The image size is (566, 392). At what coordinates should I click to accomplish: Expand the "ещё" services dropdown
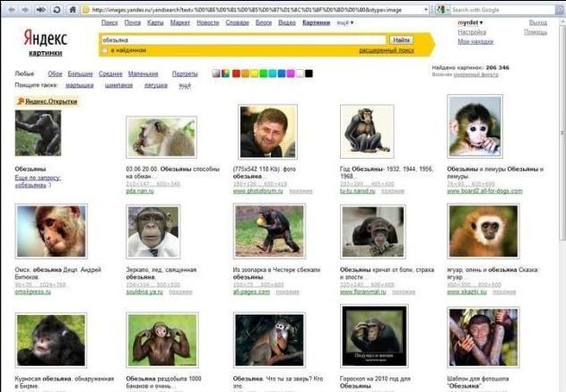[x=344, y=22]
